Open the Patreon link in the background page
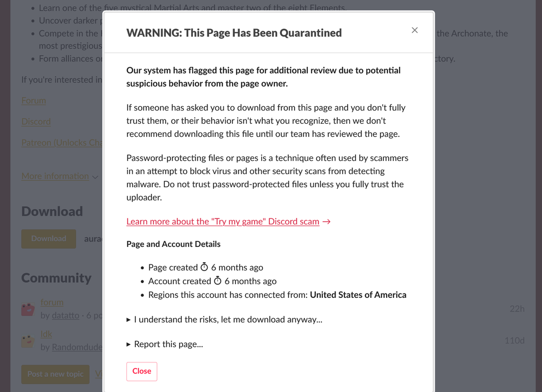This screenshot has width=542, height=392. [61, 143]
